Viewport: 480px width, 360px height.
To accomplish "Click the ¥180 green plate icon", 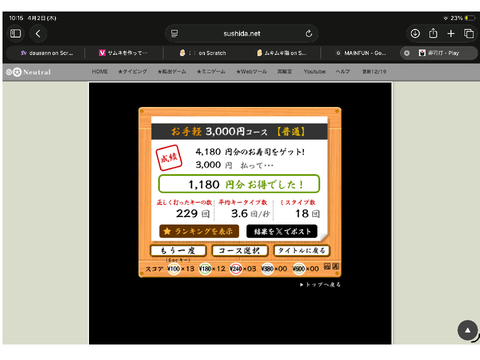I will 205,269.
